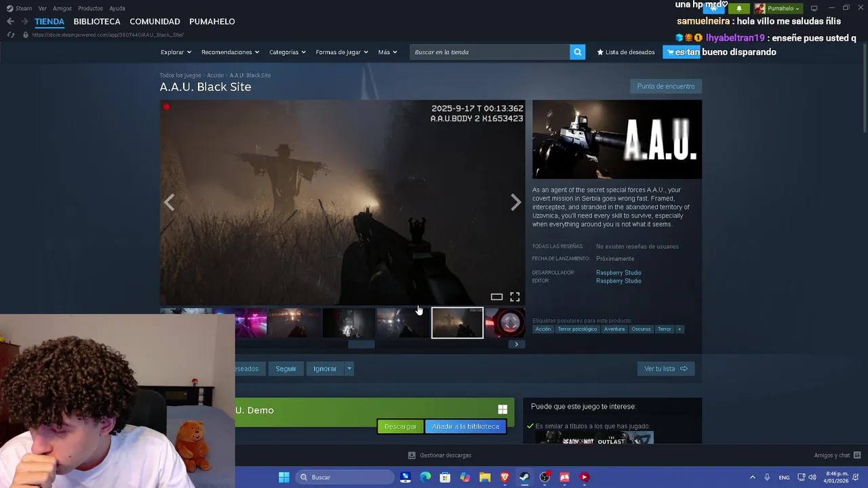
Task: Switch to OBS Studio in the taskbar
Action: 545,477
